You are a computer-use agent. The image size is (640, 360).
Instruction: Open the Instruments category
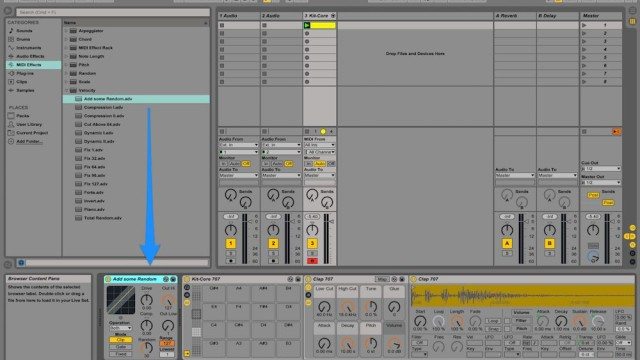pyautogui.click(x=29, y=48)
